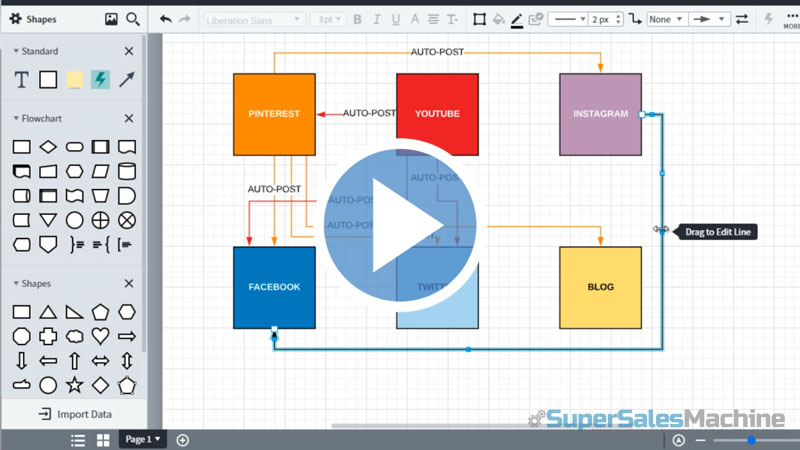The image size is (800, 450).
Task: Switch to list view in bottom bar
Action: coord(78,440)
